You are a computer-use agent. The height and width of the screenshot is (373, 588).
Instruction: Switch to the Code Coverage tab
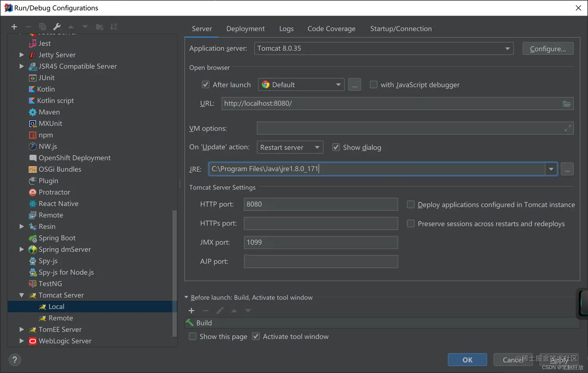[331, 29]
